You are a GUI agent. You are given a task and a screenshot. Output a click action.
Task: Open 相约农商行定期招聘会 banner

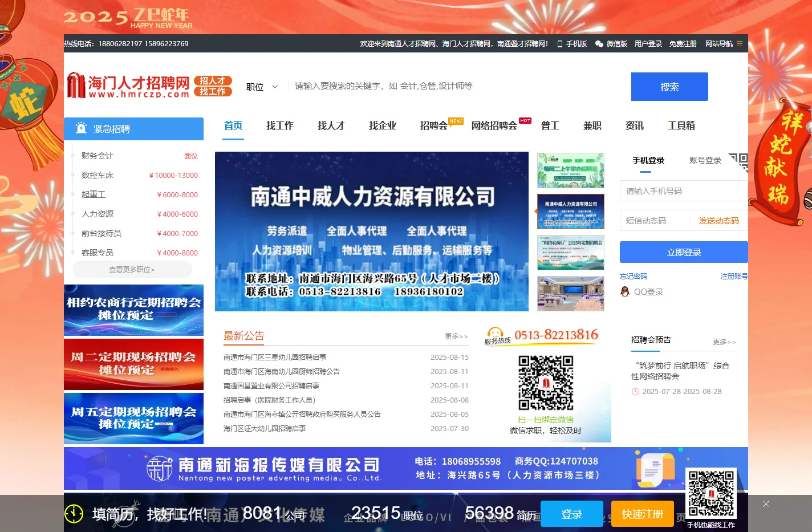(x=133, y=310)
